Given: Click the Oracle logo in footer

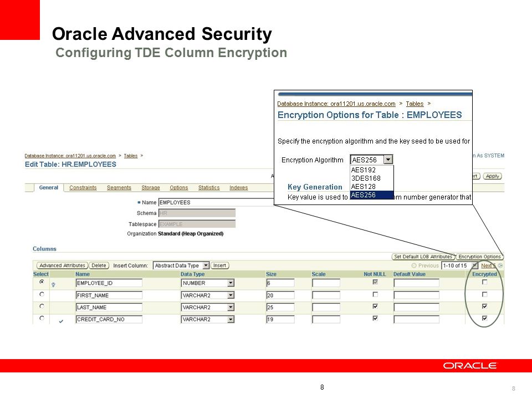Looking at the screenshot, I should click(469, 365).
